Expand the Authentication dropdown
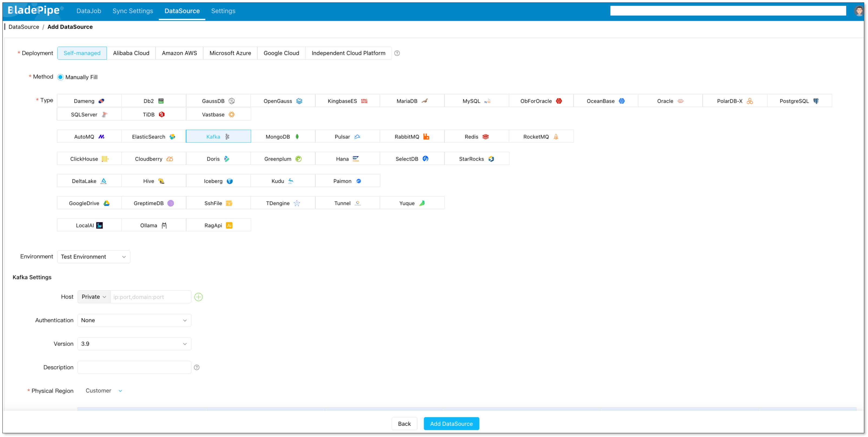The image size is (868, 437). (134, 320)
